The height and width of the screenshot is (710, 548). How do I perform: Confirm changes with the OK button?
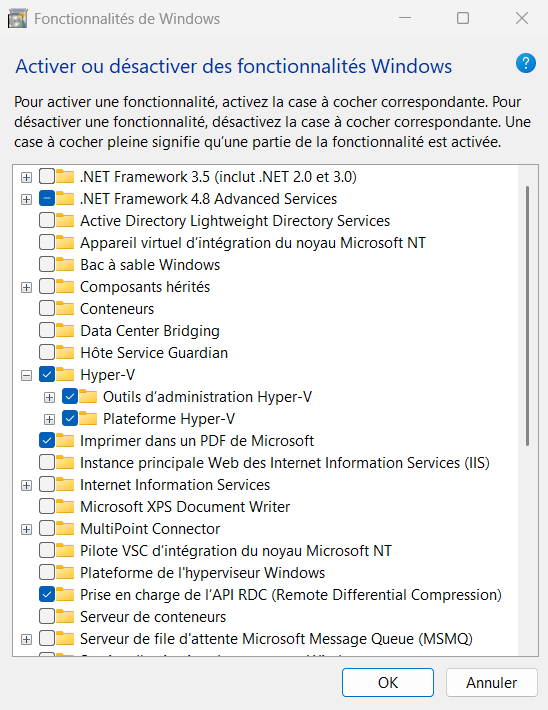388,682
